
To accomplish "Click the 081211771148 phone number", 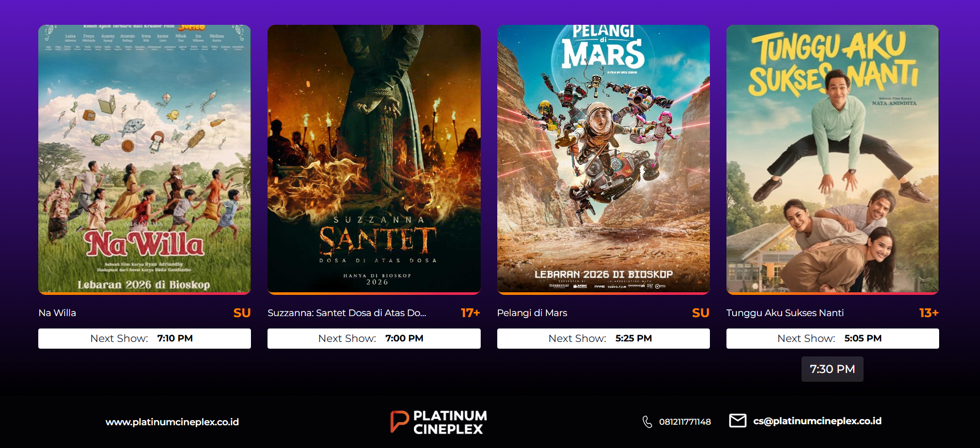I will pos(685,422).
